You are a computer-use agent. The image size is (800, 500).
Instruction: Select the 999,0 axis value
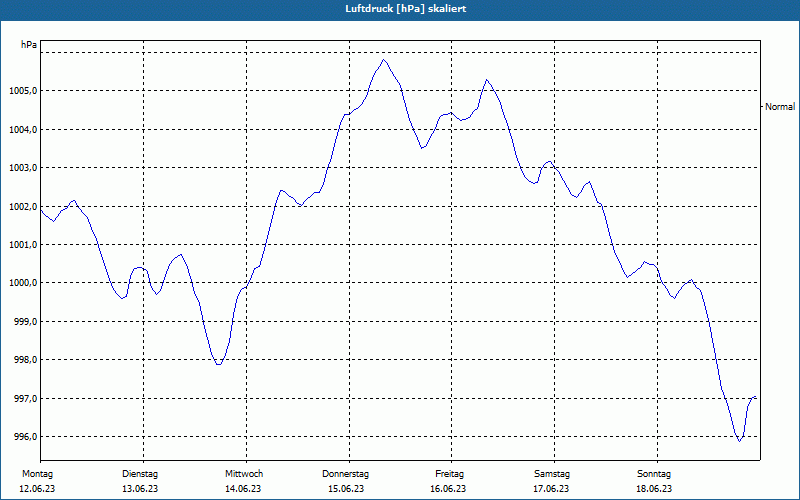[x=25, y=322]
